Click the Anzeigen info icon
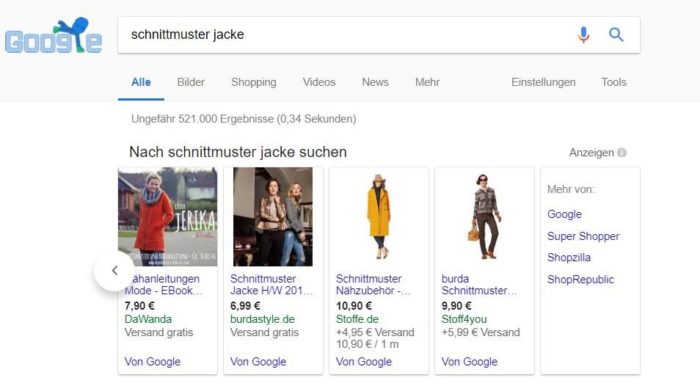 coord(622,153)
